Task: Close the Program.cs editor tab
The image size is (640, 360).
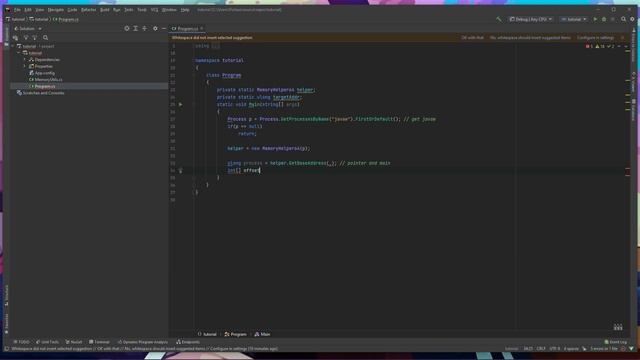Action: pyautogui.click(x=202, y=29)
